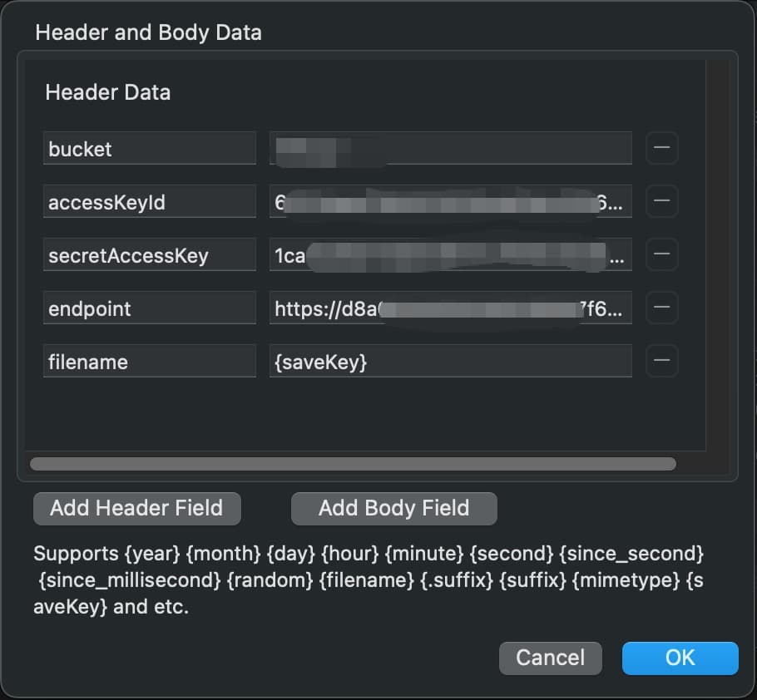Click the endpoint value starting with https://d8a

pos(450,308)
